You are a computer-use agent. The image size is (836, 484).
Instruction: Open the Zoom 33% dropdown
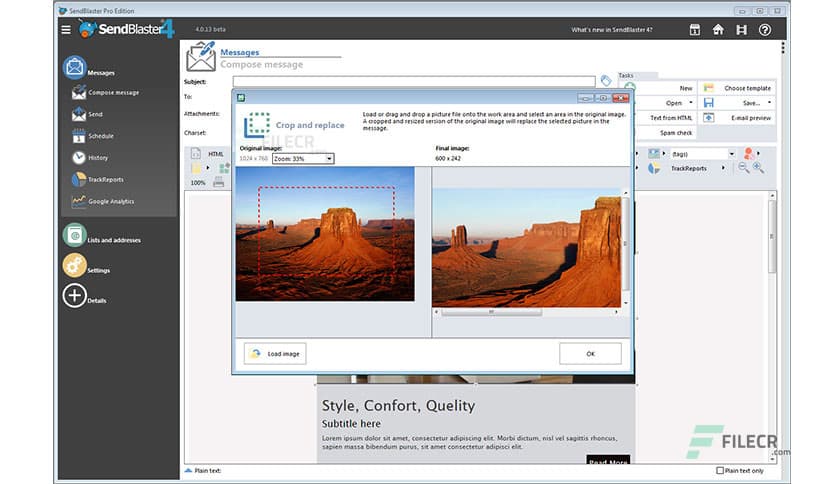tap(303, 158)
